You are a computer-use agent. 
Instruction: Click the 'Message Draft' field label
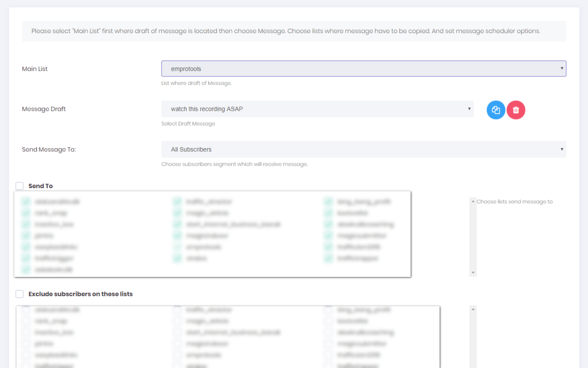[x=44, y=109]
